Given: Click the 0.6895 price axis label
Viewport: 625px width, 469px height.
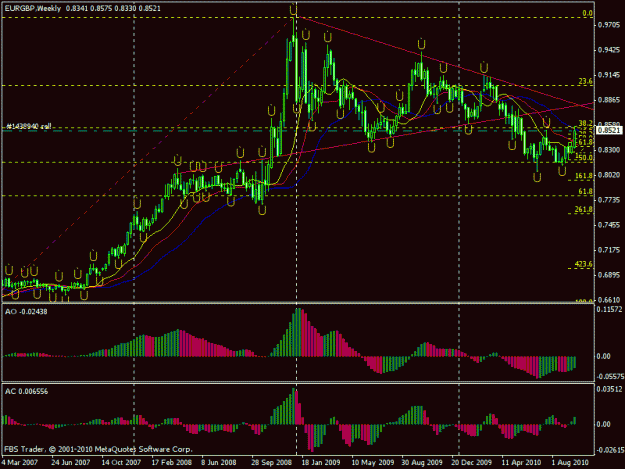Looking at the screenshot, I should click(608, 275).
